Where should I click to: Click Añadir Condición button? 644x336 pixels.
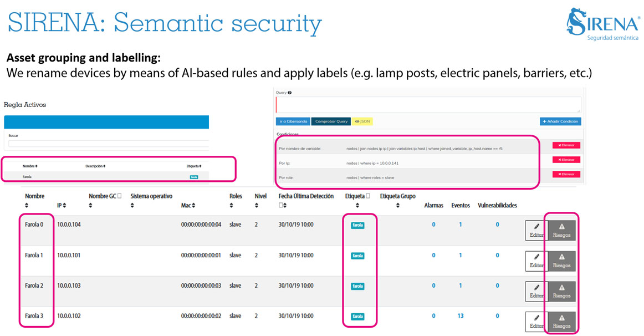click(x=560, y=121)
